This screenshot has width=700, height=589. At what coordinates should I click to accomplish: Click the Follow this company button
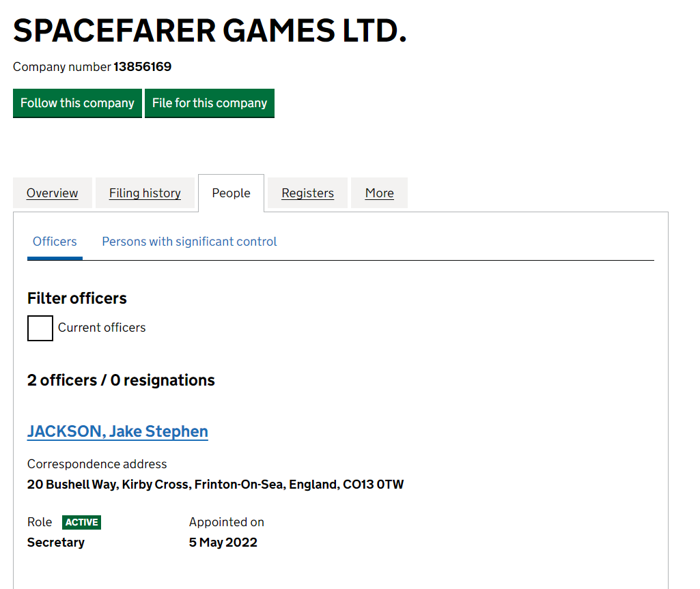click(77, 103)
